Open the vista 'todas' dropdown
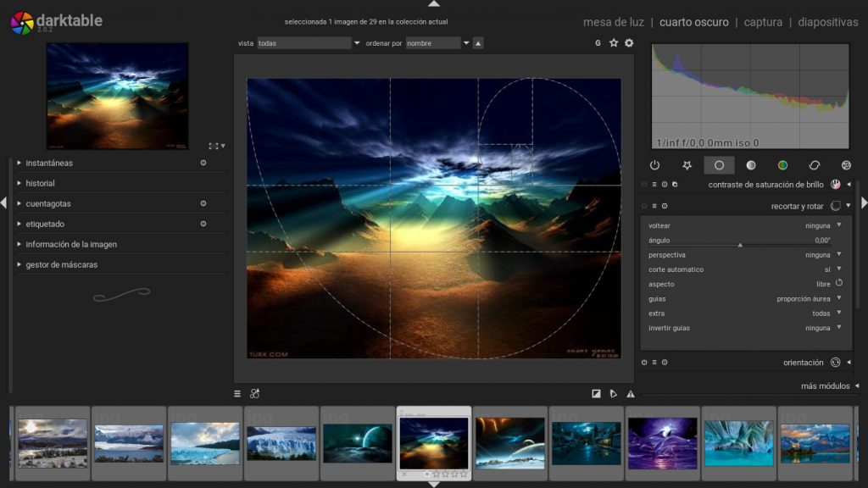Viewport: 868px width, 488px height. pos(309,42)
